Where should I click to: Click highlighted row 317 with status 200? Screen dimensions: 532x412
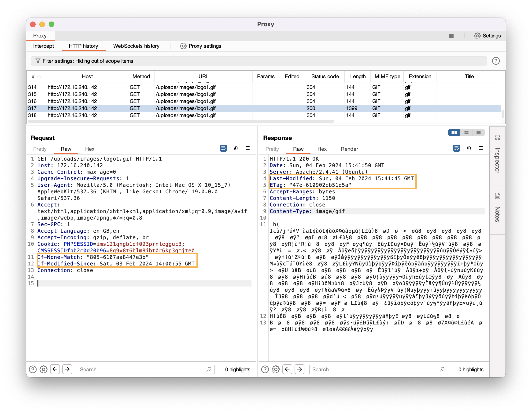(264, 108)
